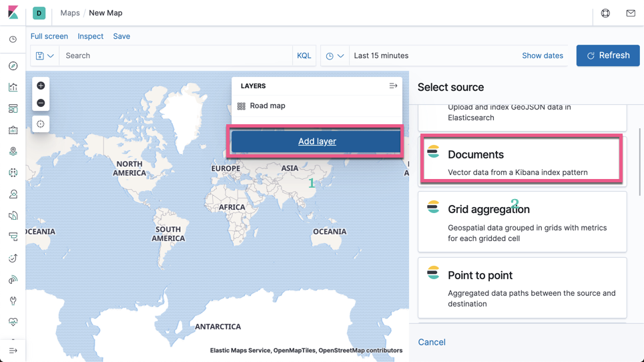Click the Add layer button
Screen dimensions: 644x362
(x=316, y=142)
